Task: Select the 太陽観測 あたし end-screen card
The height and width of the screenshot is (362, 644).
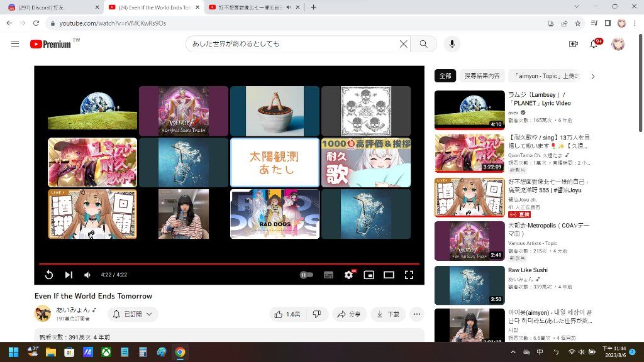Action: pos(275,163)
